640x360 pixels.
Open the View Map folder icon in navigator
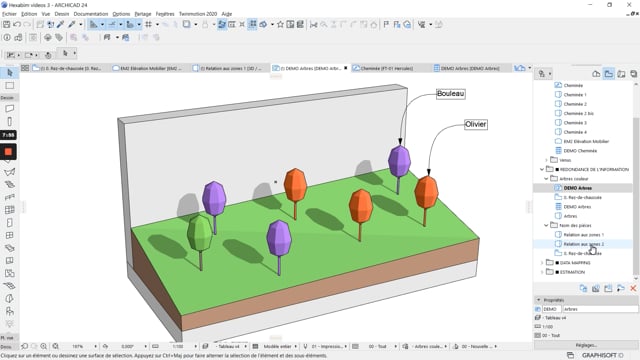[609, 74]
